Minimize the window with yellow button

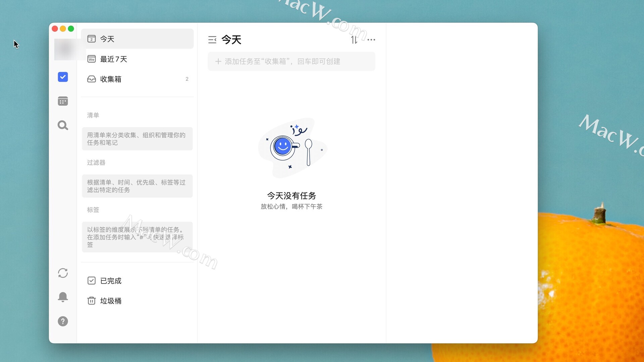[x=63, y=29]
